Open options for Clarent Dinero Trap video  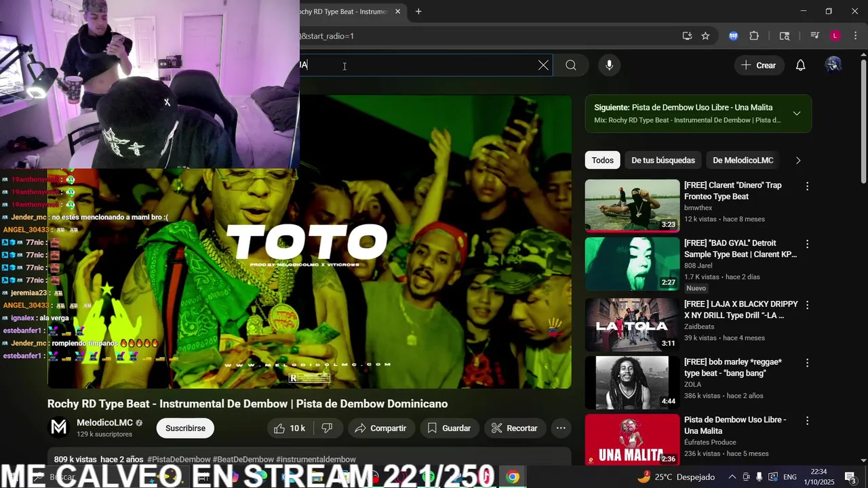coord(807,186)
